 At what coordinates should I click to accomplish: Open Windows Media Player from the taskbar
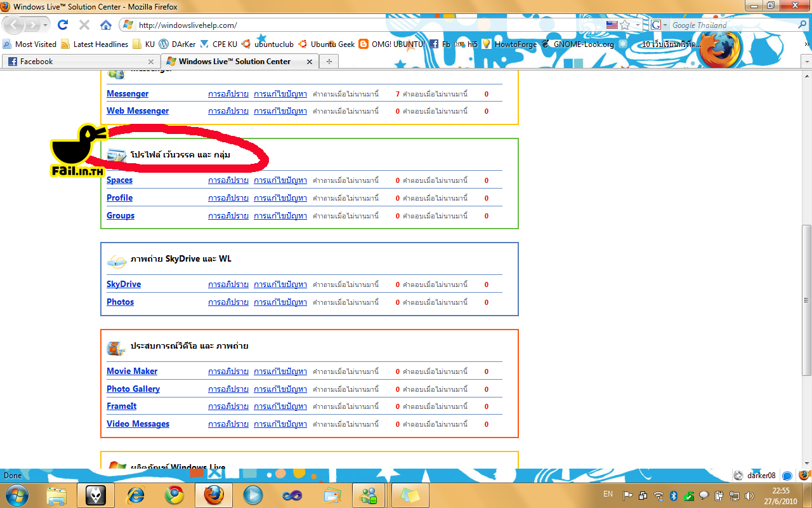253,495
